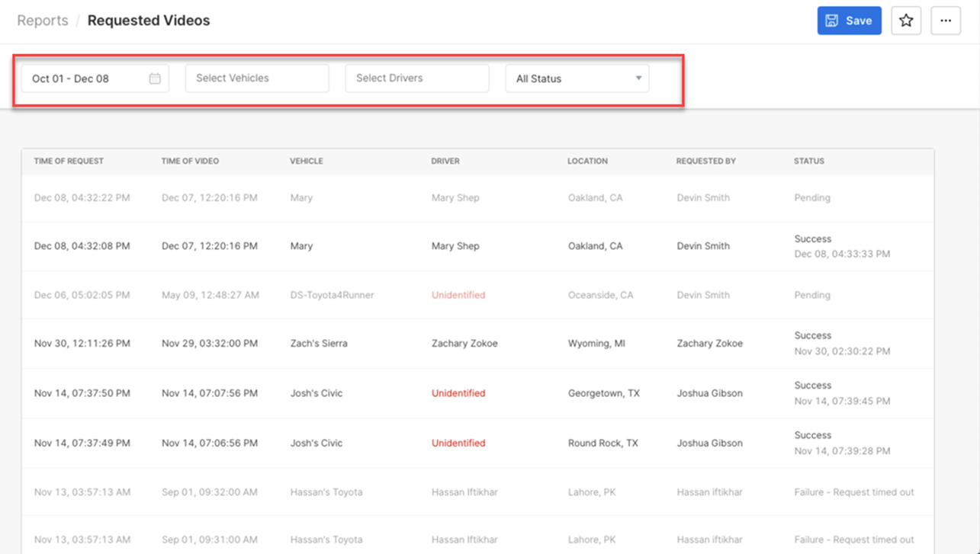This screenshot has height=554, width=980.
Task: Select pending request from Dec 08, 04:32:22 PM
Action: pos(82,198)
